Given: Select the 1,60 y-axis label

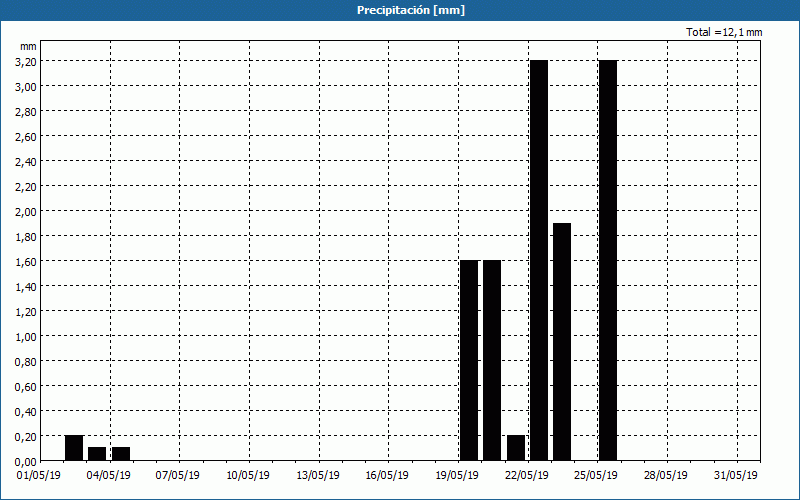Looking at the screenshot, I should coord(26,261).
